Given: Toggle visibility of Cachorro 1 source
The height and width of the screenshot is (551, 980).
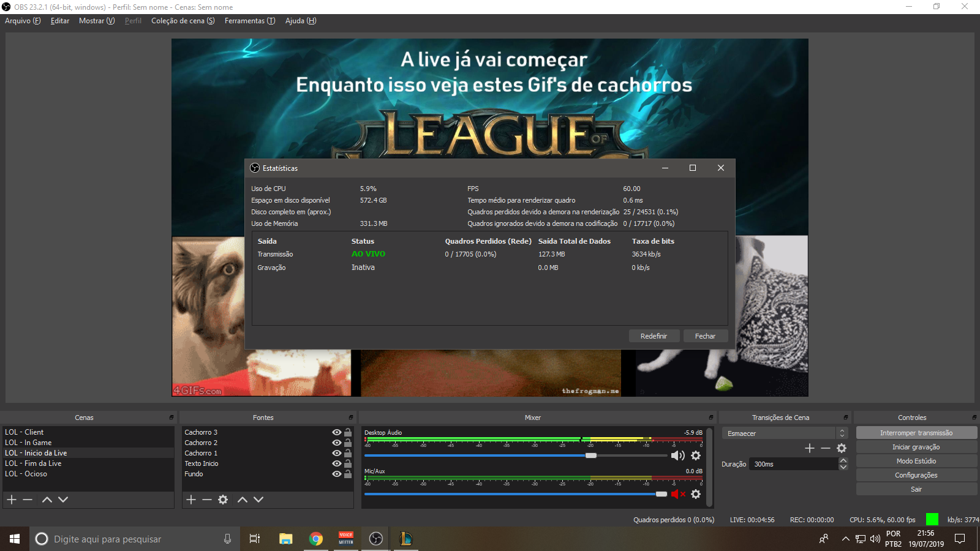Looking at the screenshot, I should (336, 453).
